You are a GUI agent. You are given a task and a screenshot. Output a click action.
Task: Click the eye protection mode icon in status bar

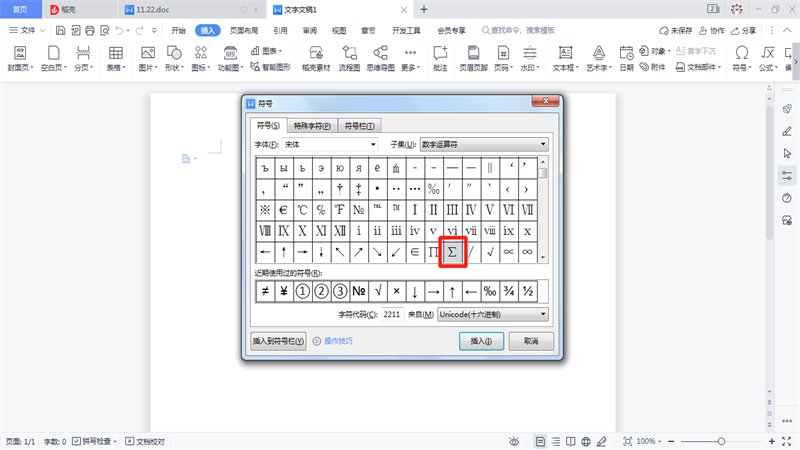pos(514,441)
